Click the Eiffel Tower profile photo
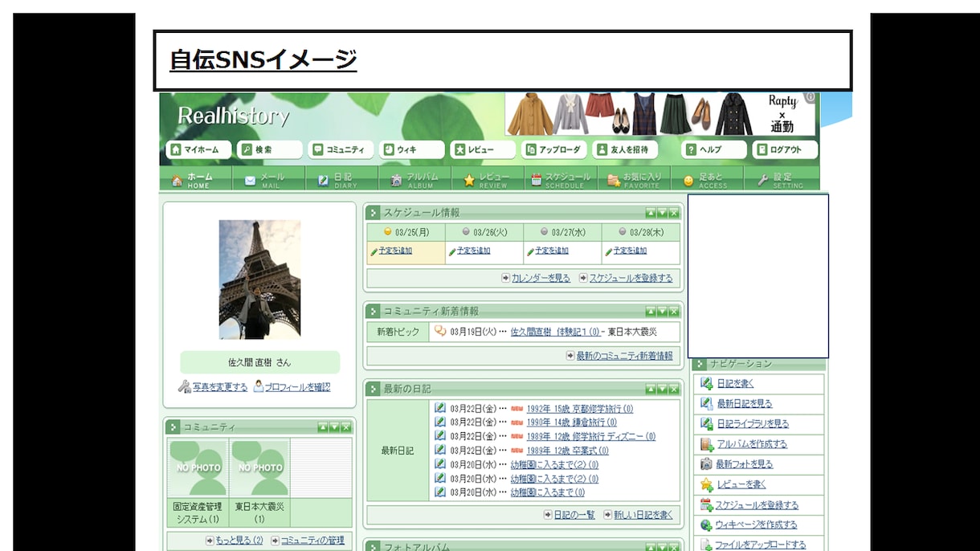 (x=259, y=280)
